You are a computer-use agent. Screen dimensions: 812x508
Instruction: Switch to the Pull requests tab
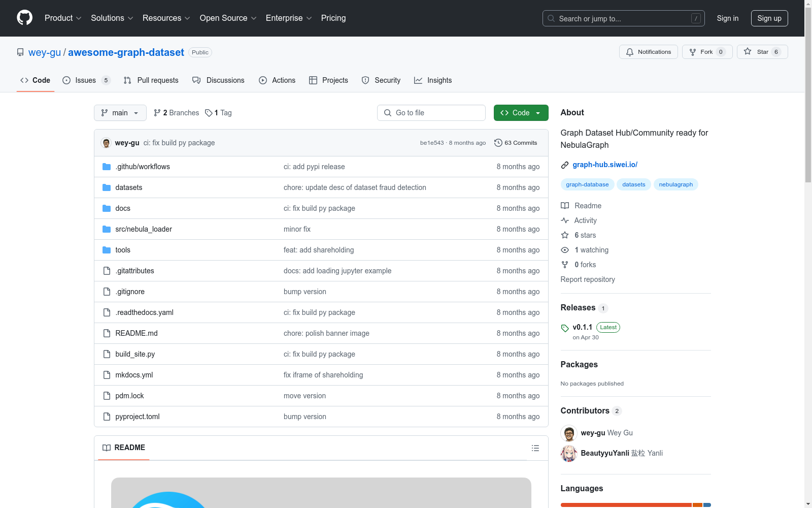click(151, 80)
